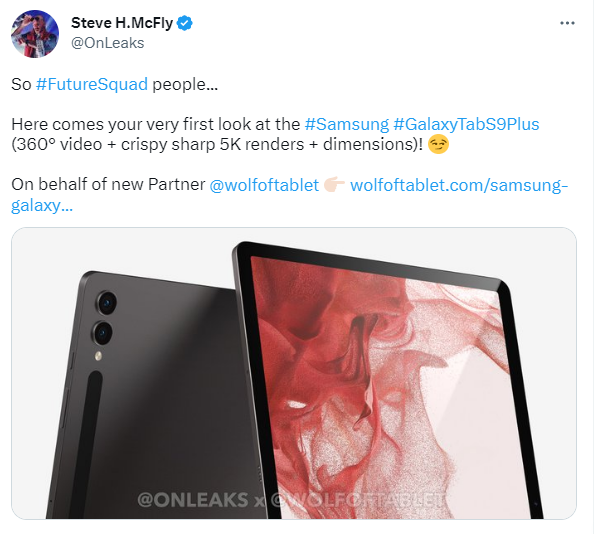The height and width of the screenshot is (534, 594).
Task: Open Steve H.McFly profile avatar
Action: pos(35,34)
